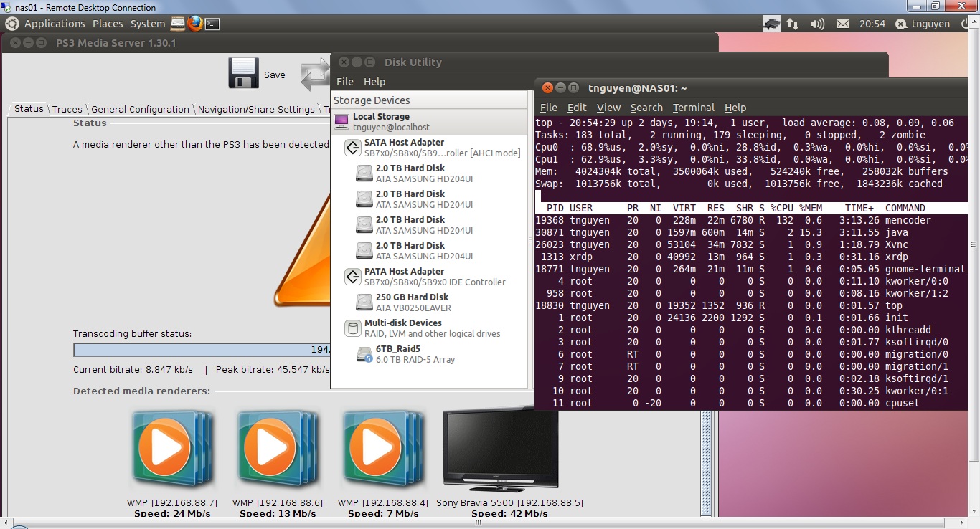Click the mencoder process row in top
This screenshot has height=529, width=980.
750,220
